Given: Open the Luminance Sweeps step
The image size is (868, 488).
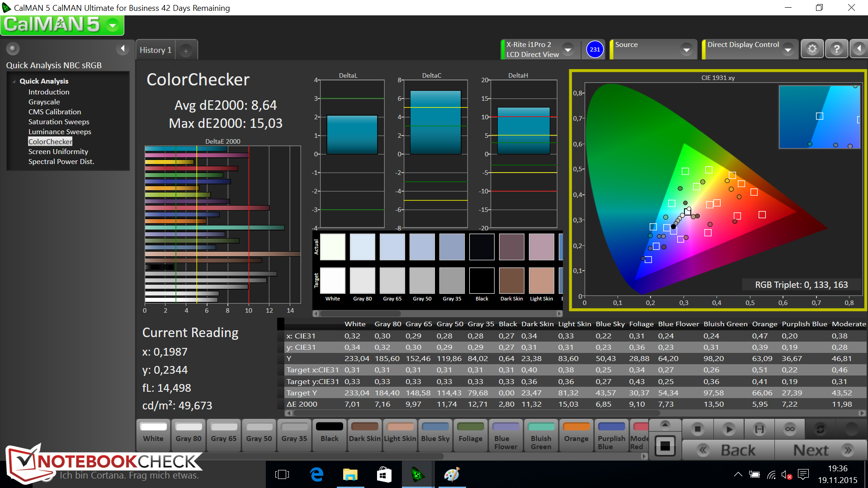Looking at the screenshot, I should tap(60, 131).
